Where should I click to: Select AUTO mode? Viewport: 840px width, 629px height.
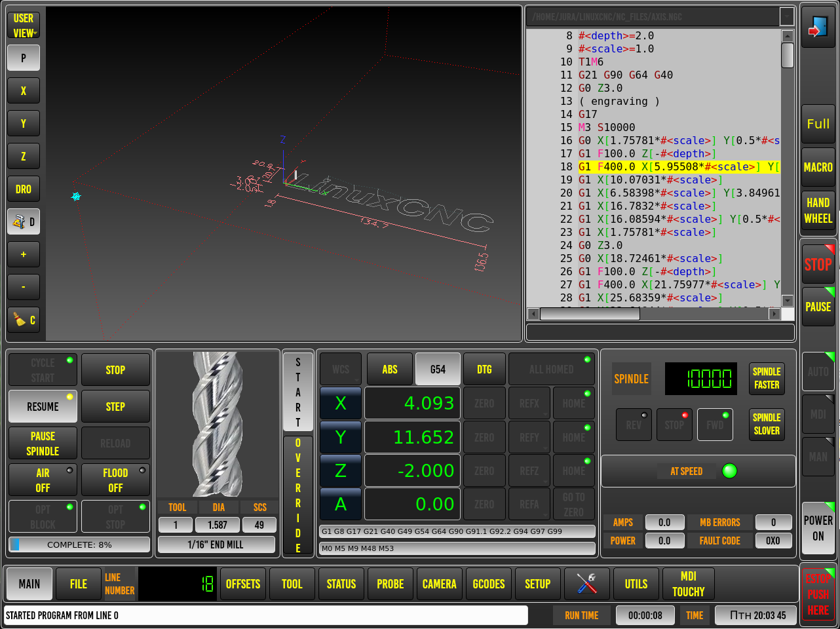(x=818, y=372)
